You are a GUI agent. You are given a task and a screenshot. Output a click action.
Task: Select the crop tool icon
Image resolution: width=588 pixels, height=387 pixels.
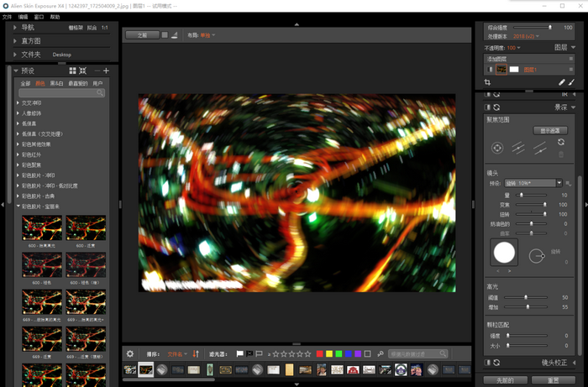click(x=488, y=82)
